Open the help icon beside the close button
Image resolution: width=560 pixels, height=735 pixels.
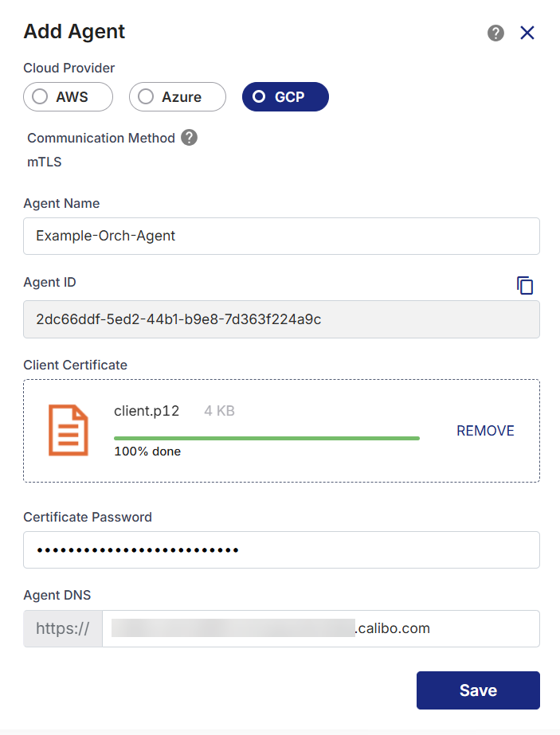click(495, 33)
